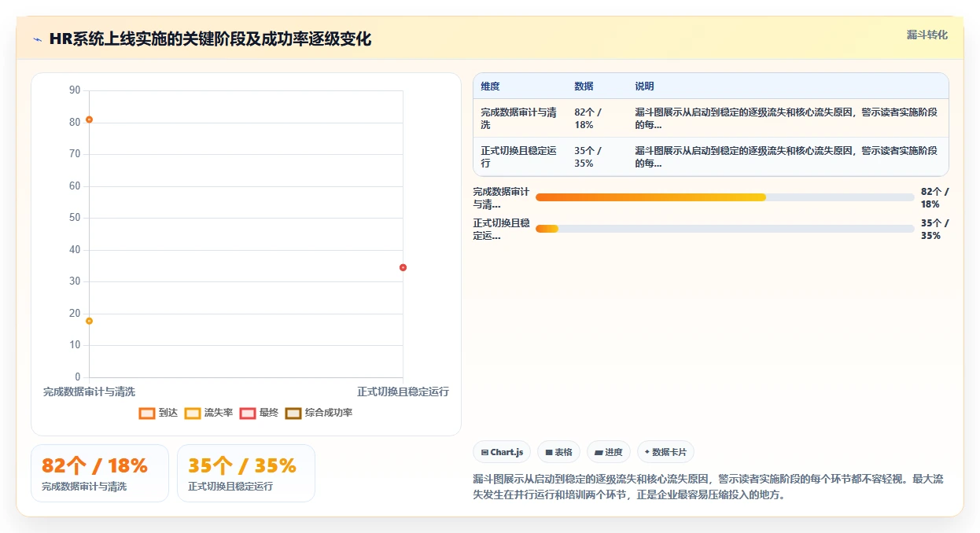The height and width of the screenshot is (533, 980).
Task: Click x-axis label 正式切换且稳定运行
Action: (403, 391)
